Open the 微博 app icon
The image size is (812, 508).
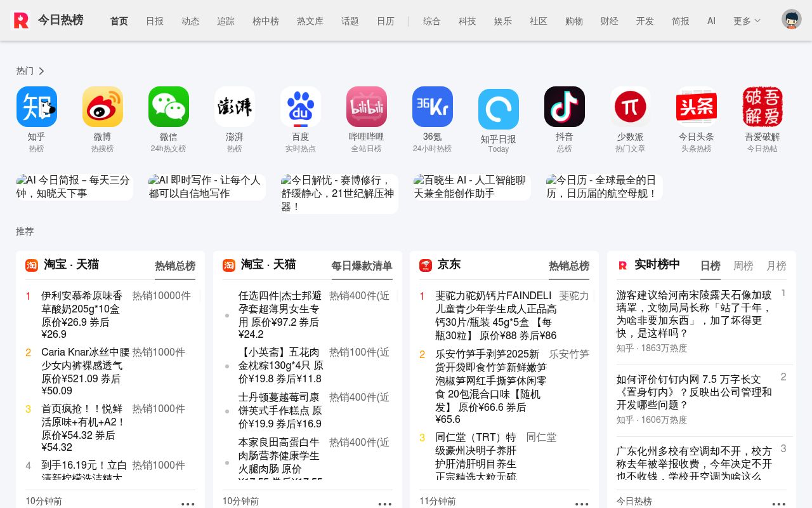[x=103, y=107]
